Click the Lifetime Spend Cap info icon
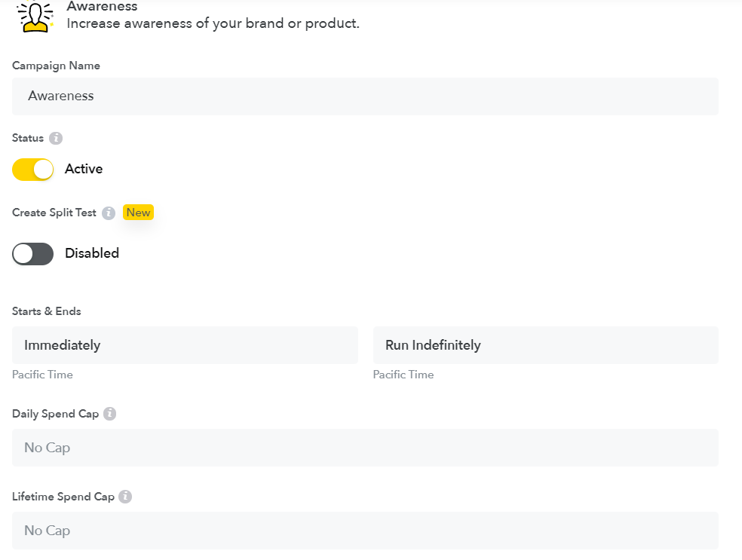Screen dimensions: 742x560 [x=125, y=497]
